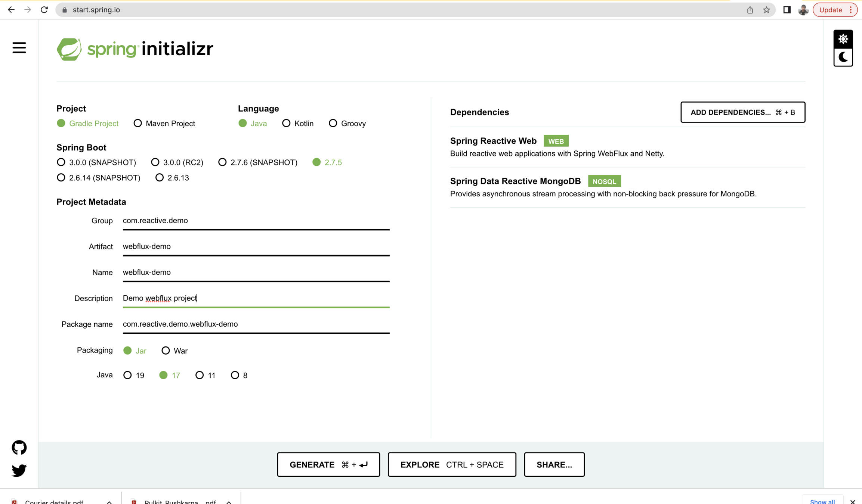Select War packaging option
This screenshot has height=504, width=862.
click(x=166, y=351)
